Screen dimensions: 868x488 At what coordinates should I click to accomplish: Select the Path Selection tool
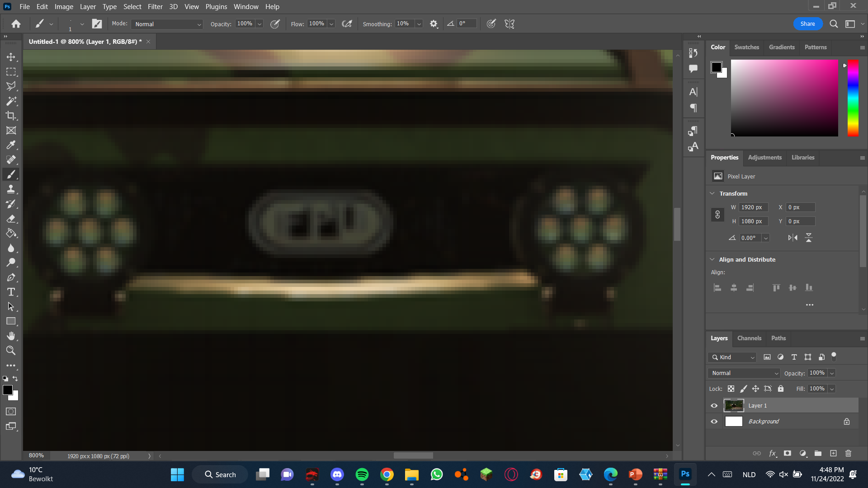pyautogui.click(x=11, y=307)
